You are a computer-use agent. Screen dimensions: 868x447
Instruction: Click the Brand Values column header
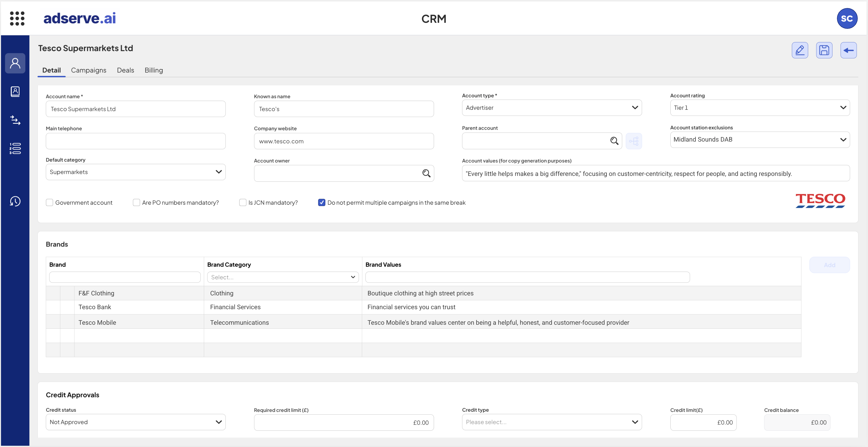pyautogui.click(x=383, y=265)
